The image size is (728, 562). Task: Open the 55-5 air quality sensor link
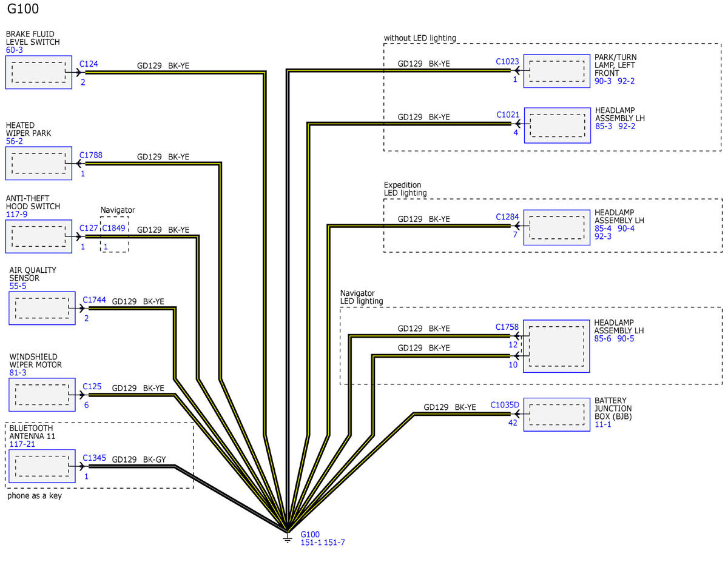(18, 286)
